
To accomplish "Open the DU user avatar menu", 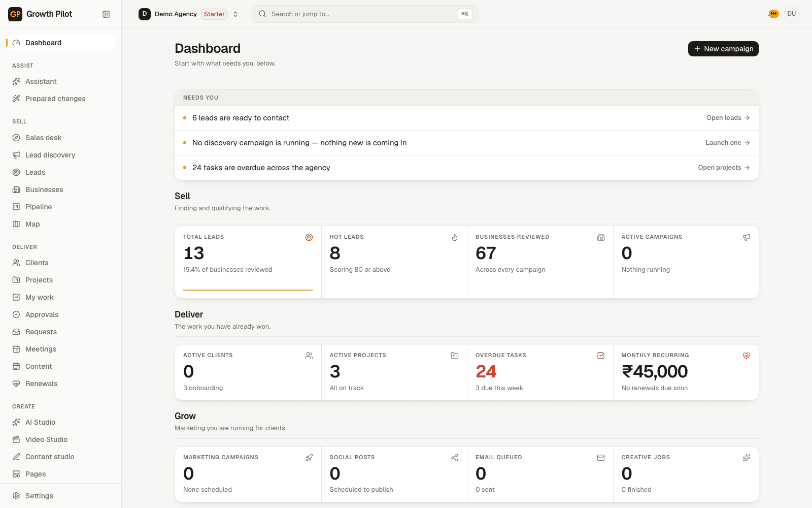I will [792, 14].
